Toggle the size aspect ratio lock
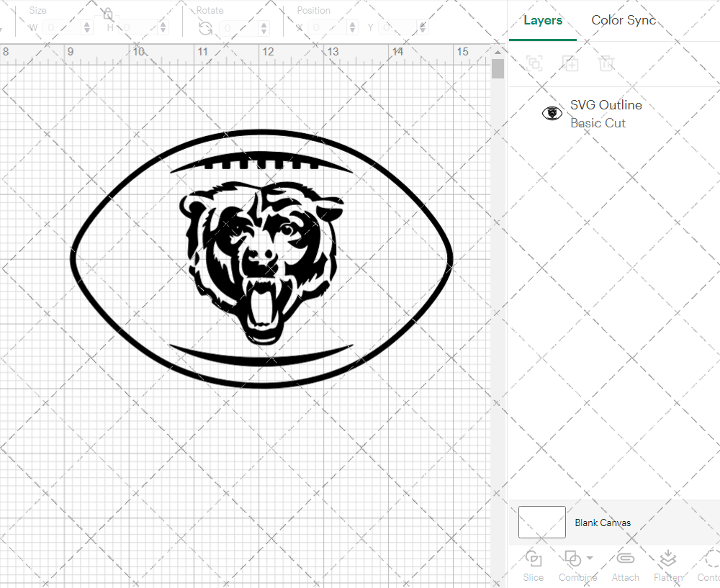Screen dimensions: 720x588 [x=107, y=14]
